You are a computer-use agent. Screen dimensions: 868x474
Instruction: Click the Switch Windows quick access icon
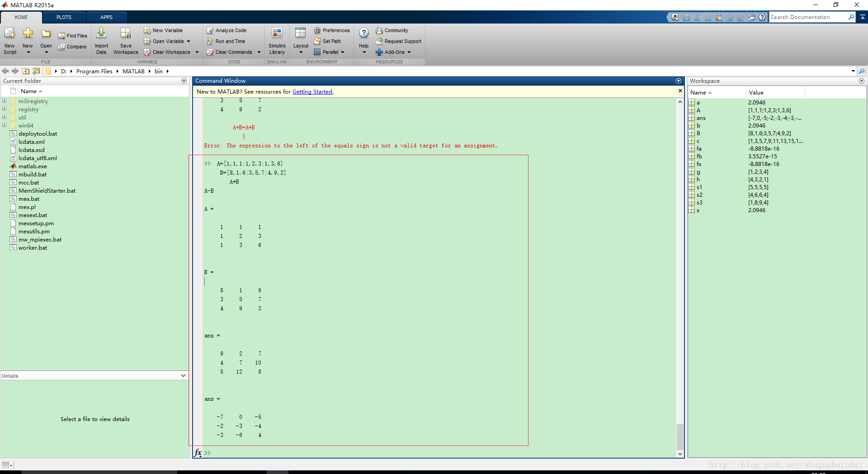click(x=751, y=17)
